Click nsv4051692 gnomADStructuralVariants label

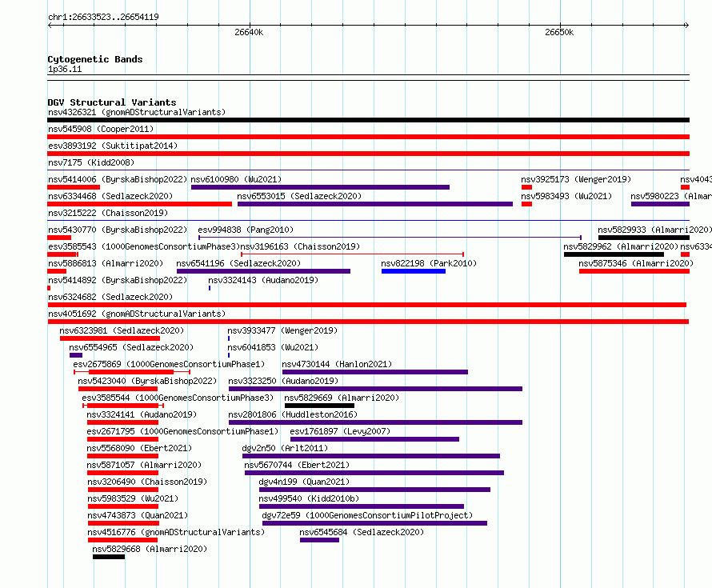click(x=137, y=314)
